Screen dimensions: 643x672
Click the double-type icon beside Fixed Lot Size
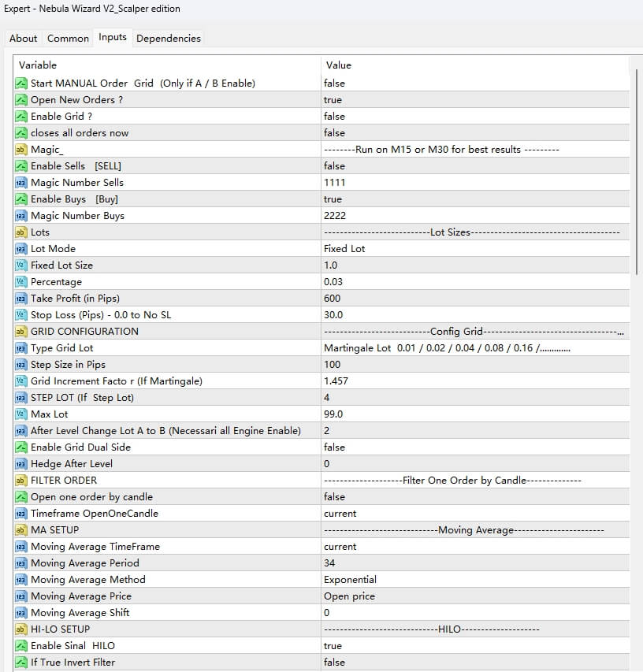tap(21, 265)
